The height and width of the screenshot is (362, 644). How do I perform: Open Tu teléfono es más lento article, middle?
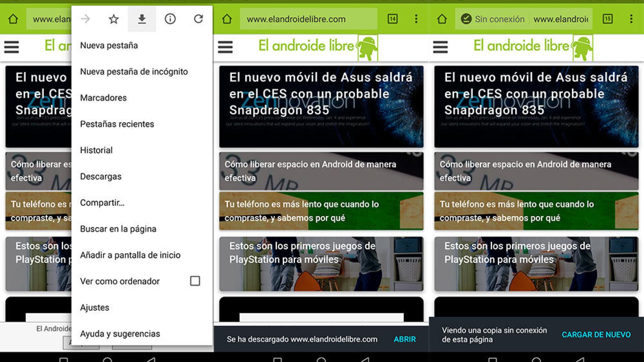click(x=321, y=211)
